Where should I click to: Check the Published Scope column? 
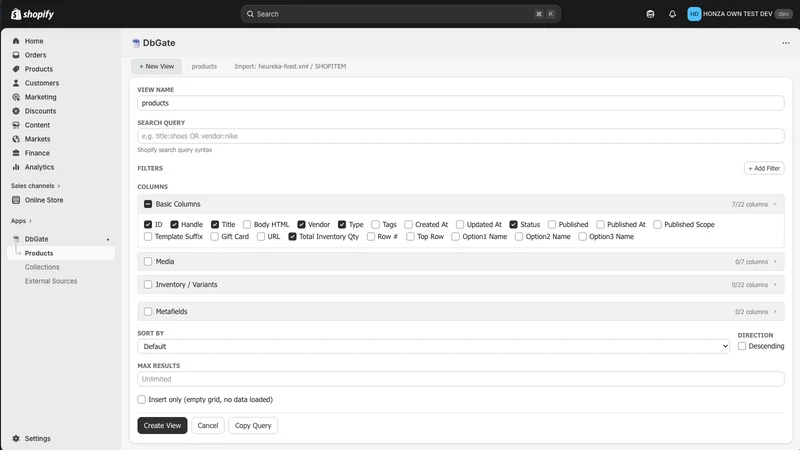657,224
